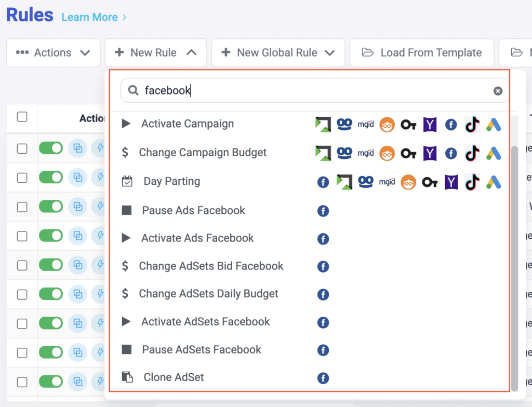Pick Activate Ads Facebook option
Viewport: 532px width, 407px height.
[x=197, y=238]
